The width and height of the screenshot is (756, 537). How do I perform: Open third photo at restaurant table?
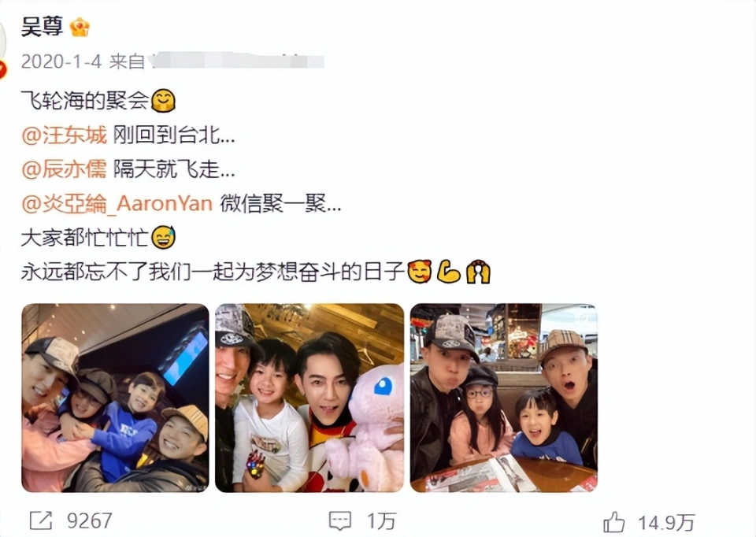504,398
